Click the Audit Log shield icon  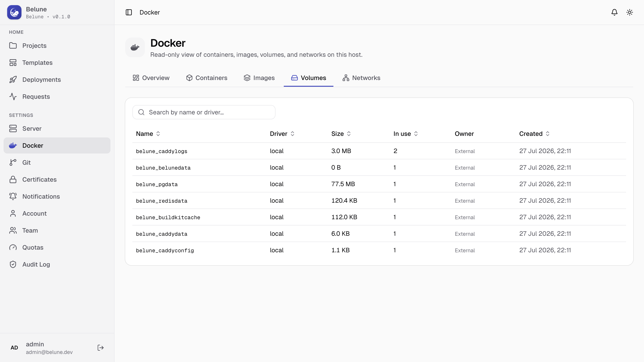coord(13,264)
